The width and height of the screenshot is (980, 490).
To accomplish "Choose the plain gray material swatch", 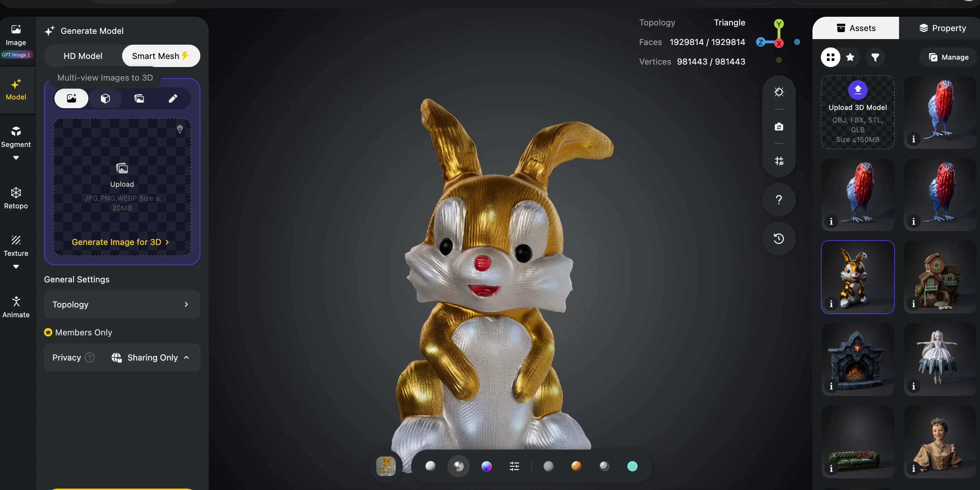I will coord(548,466).
